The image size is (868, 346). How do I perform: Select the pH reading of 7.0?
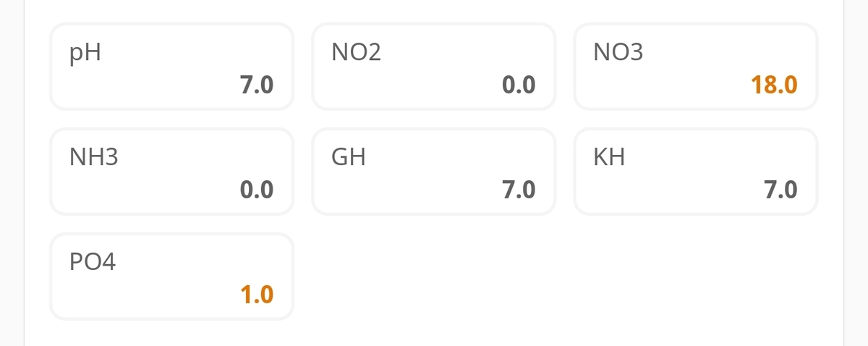click(x=257, y=85)
